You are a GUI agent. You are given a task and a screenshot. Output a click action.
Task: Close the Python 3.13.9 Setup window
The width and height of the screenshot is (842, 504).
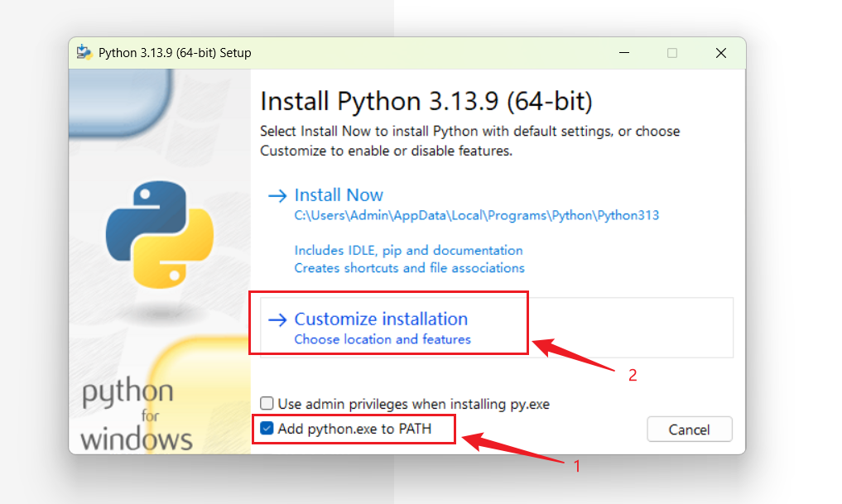(x=720, y=53)
